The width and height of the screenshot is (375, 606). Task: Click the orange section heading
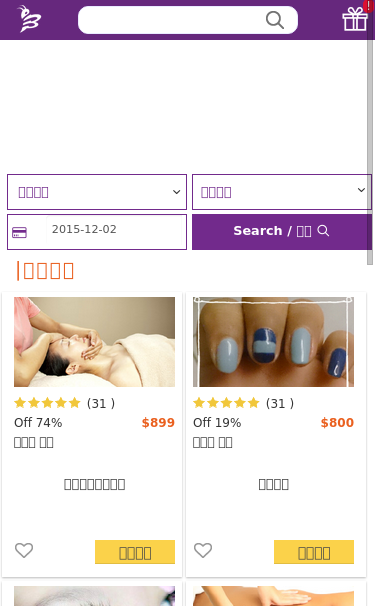(x=45, y=271)
